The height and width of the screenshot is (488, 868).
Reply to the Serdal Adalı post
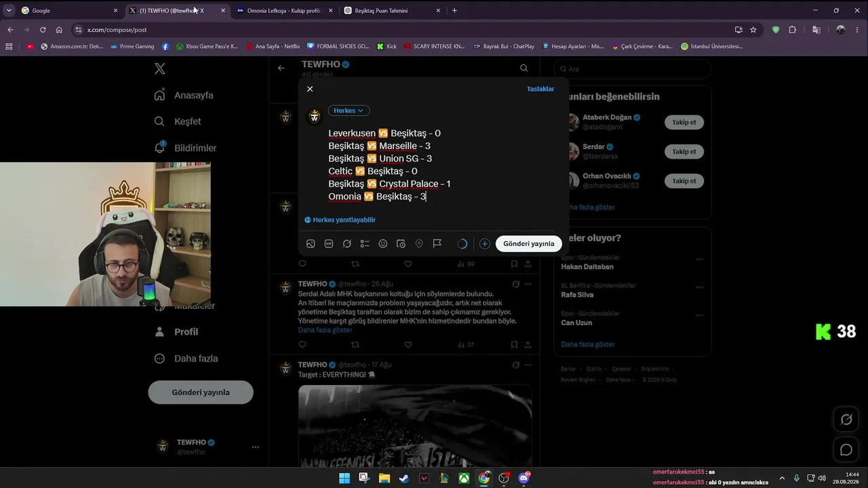302,344
